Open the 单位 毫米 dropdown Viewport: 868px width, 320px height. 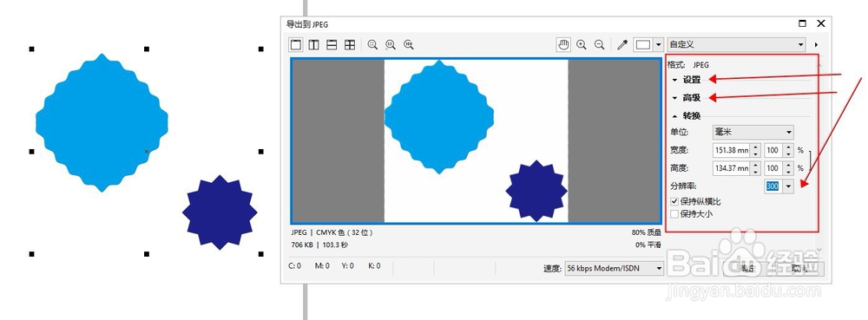753,132
